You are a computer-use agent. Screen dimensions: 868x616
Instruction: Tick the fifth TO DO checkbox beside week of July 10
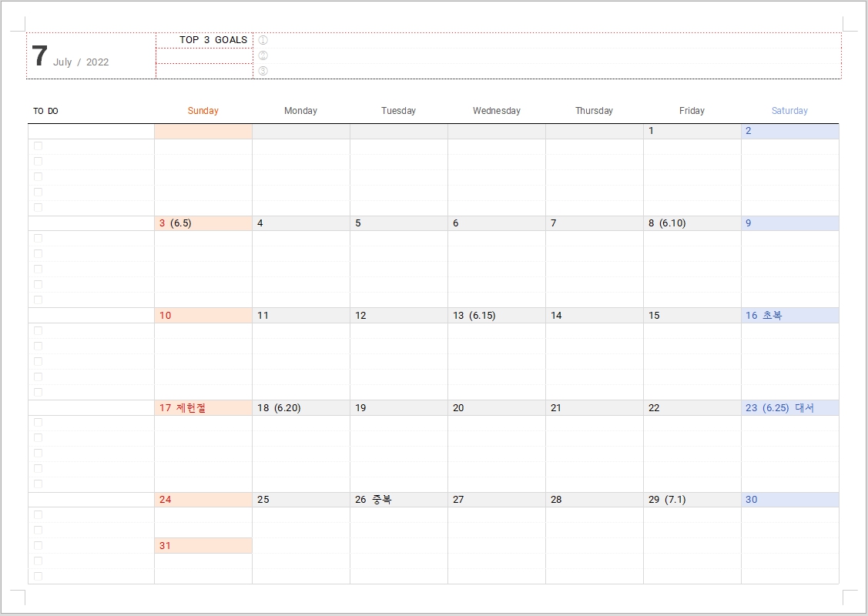click(x=39, y=393)
